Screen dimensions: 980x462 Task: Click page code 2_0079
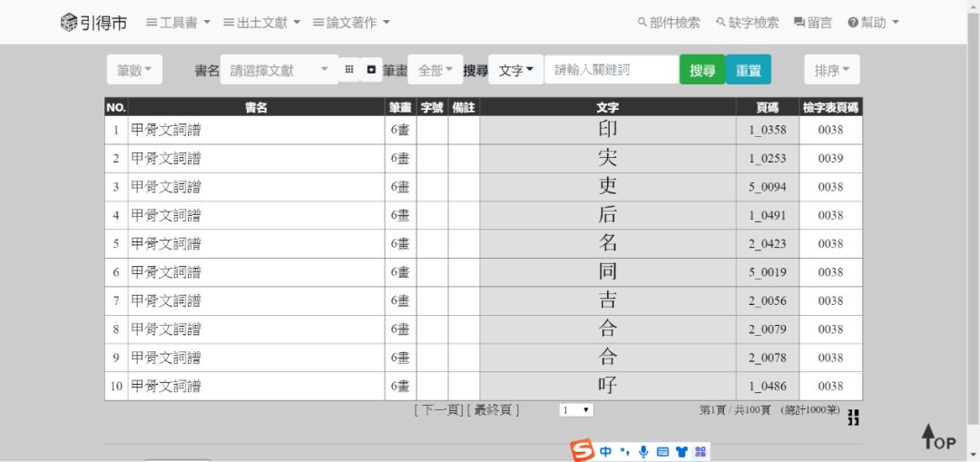(x=768, y=329)
